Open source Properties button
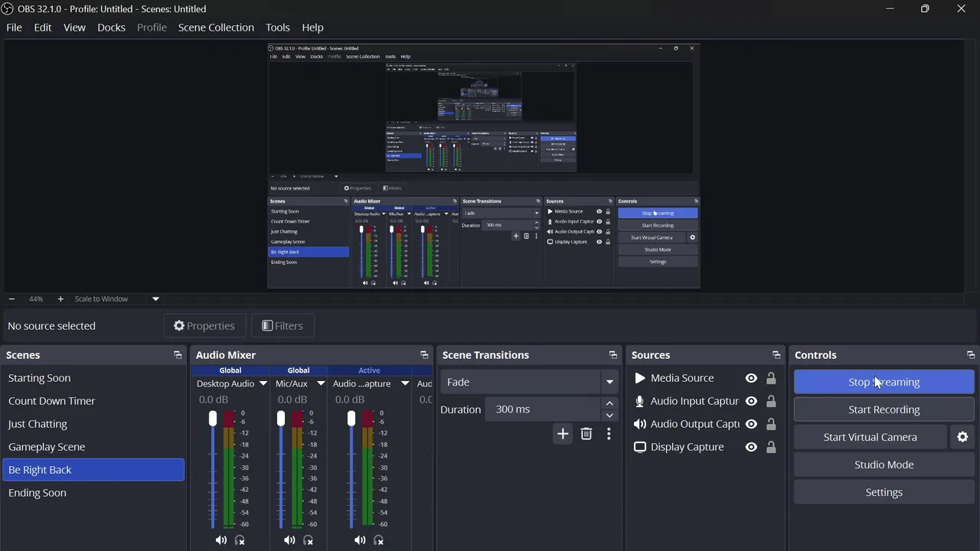The width and height of the screenshot is (980, 551). coord(204,326)
